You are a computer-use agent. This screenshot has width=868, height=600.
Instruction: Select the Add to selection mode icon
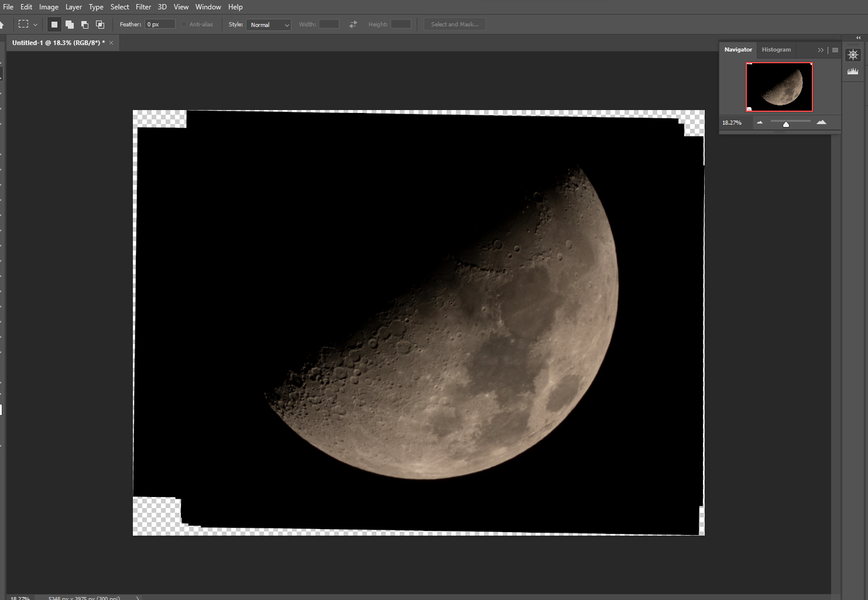pyautogui.click(x=70, y=24)
